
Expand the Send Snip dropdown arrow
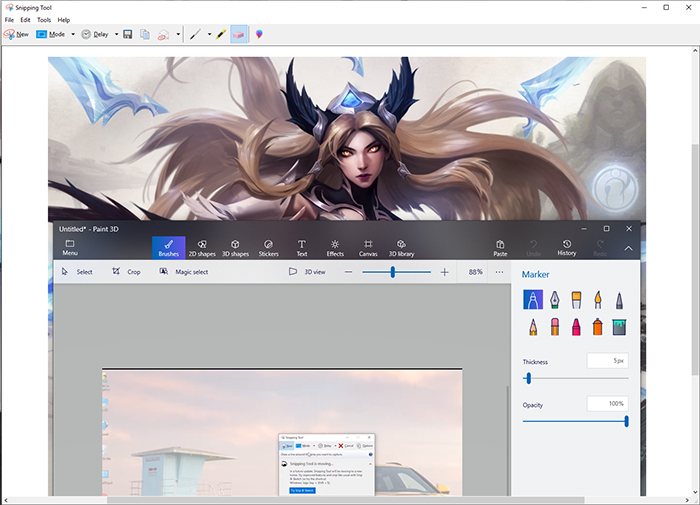pos(178,34)
